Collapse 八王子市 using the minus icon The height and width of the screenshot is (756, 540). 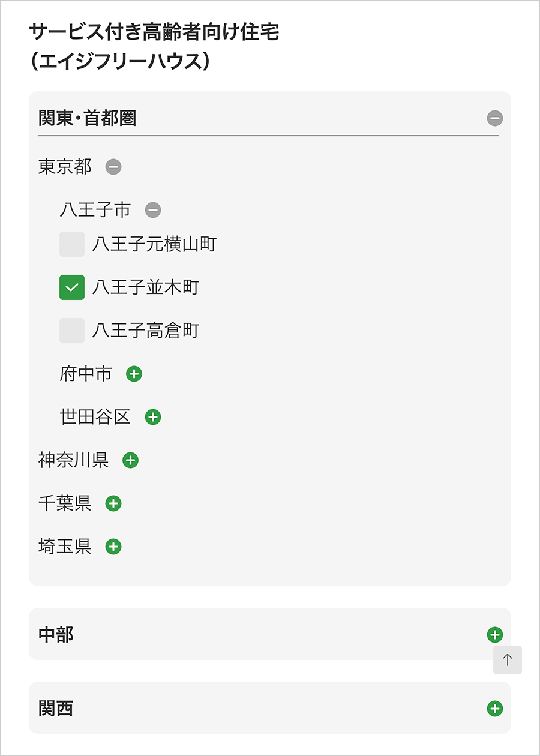pos(153,210)
